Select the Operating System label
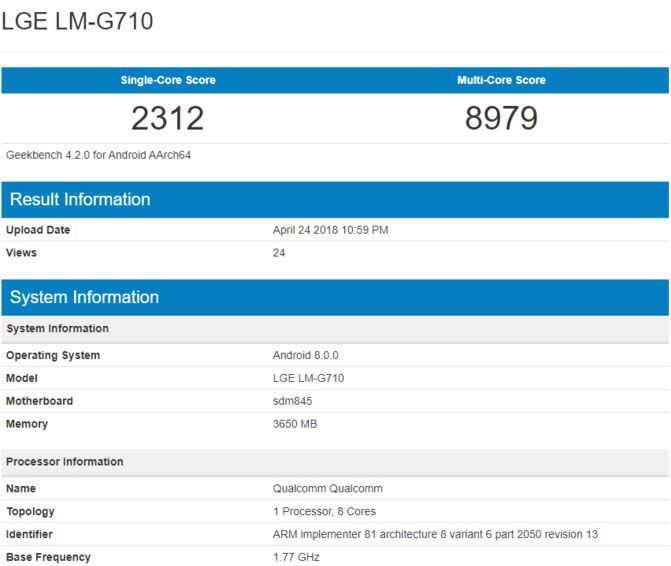This screenshot has height=566, width=671. [53, 356]
